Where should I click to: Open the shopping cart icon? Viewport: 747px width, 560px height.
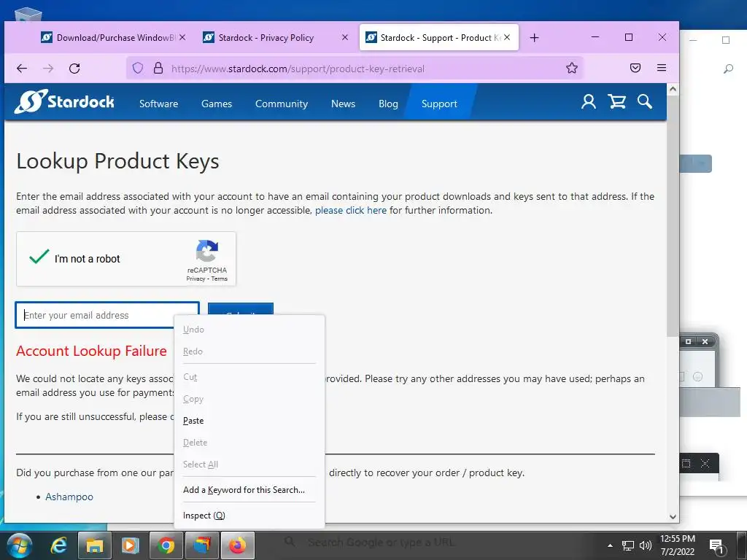pyautogui.click(x=616, y=101)
